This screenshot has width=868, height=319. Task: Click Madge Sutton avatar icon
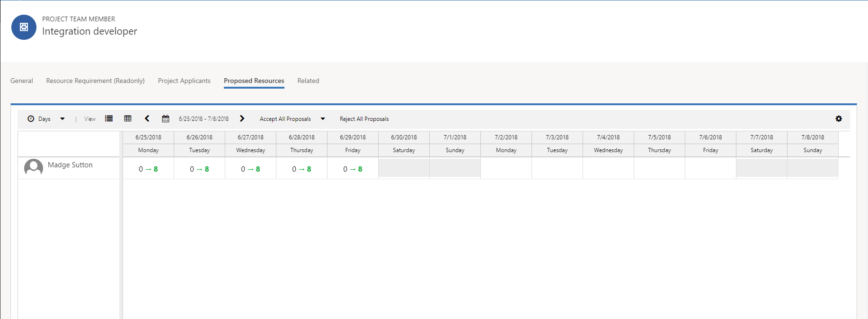pos(34,168)
